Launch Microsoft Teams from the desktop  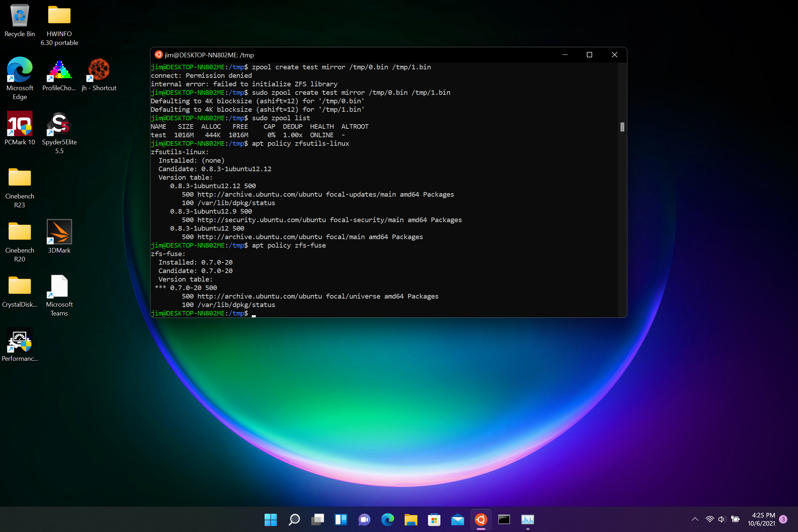pyautogui.click(x=59, y=286)
